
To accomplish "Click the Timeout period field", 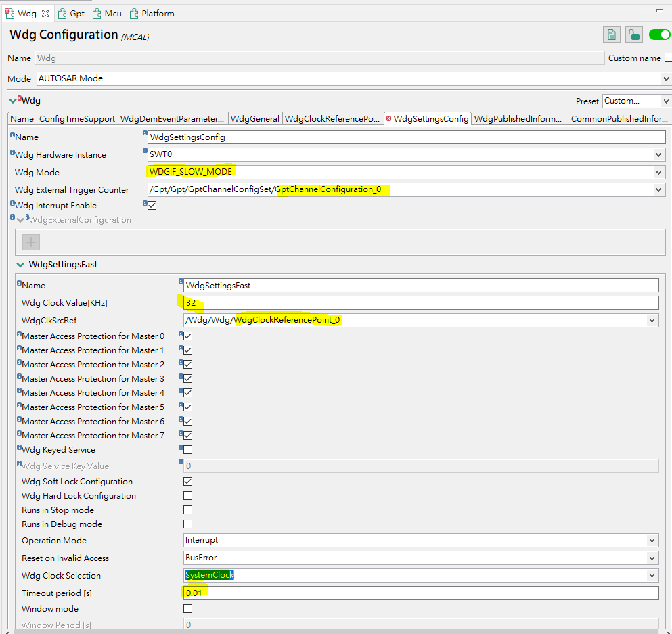I will click(421, 593).
